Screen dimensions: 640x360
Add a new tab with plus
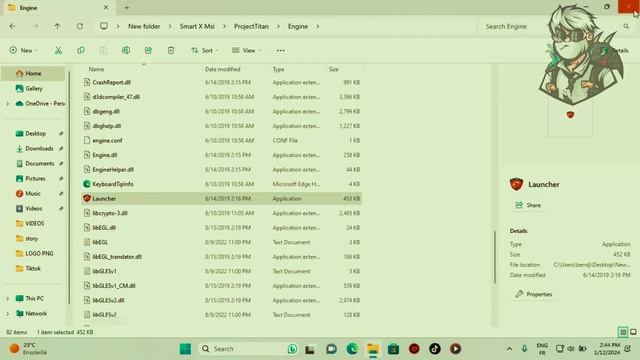[x=127, y=7]
